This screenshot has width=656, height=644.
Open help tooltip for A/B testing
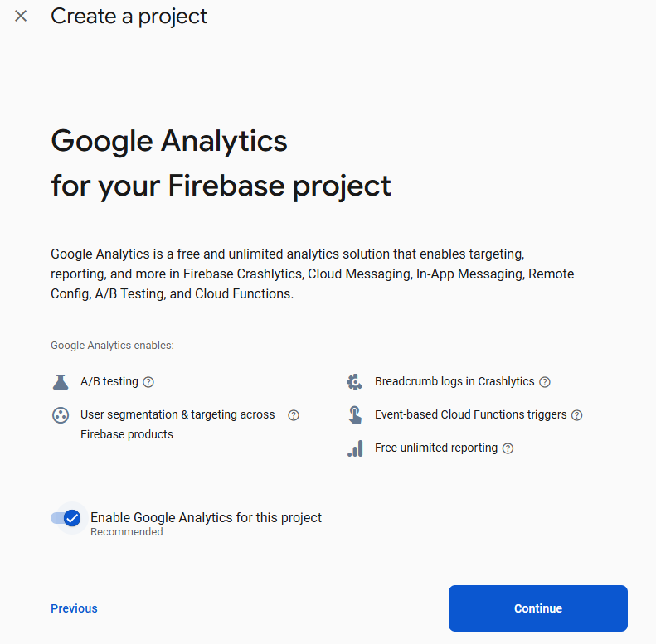coord(148,382)
